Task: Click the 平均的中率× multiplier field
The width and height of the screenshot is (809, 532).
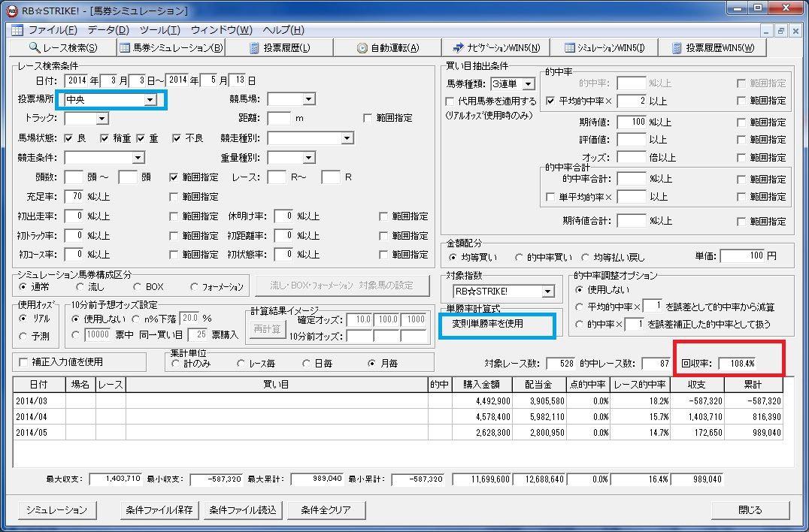Action: pyautogui.click(x=632, y=101)
